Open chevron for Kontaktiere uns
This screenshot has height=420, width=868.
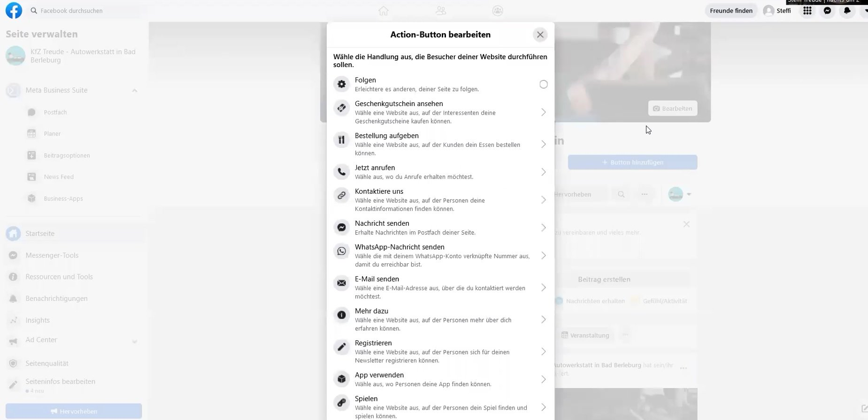[543, 200]
